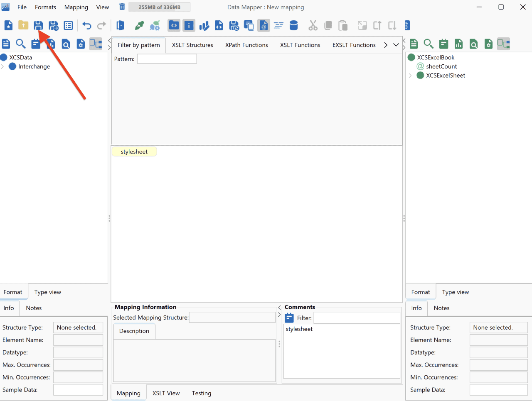
Task: Toggle the info 'i' button in toolbar
Action: tap(189, 25)
